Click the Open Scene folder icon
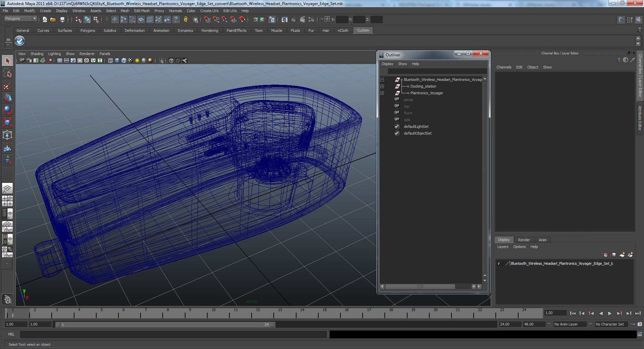Image resolution: width=644 pixels, height=349 pixels. [53, 19]
